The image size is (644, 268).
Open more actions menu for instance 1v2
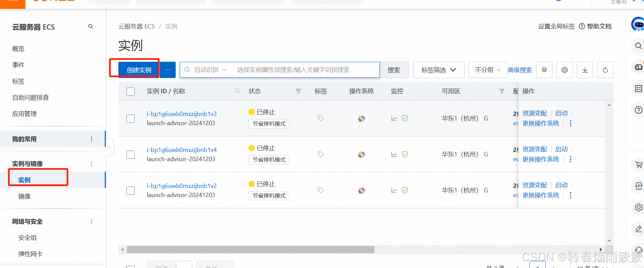pos(571,195)
